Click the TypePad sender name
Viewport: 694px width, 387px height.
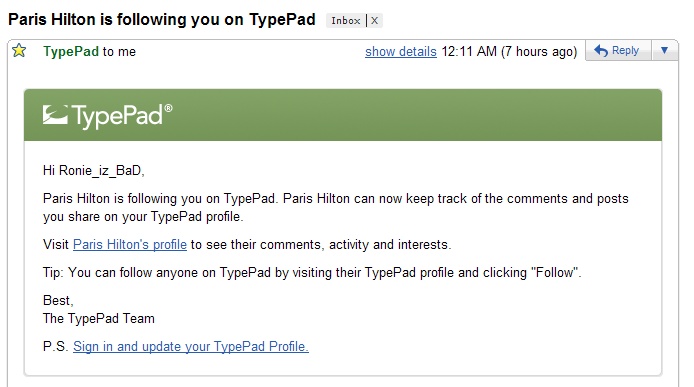[x=71, y=51]
